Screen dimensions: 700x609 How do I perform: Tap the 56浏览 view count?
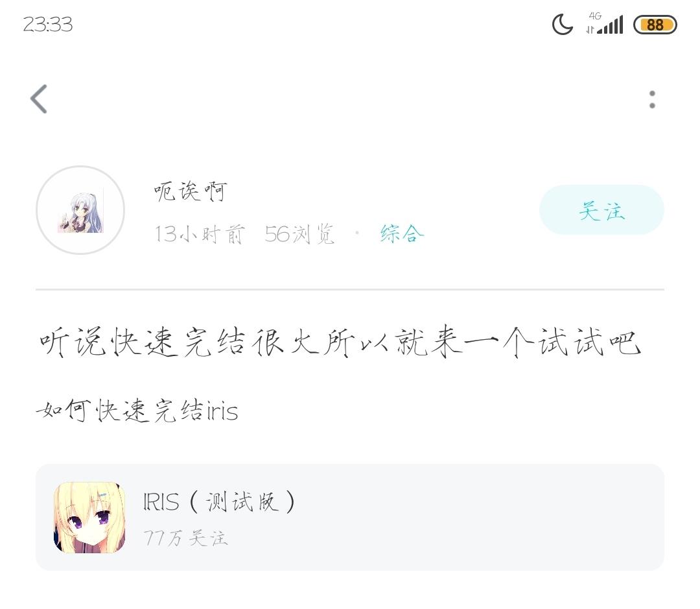[299, 234]
